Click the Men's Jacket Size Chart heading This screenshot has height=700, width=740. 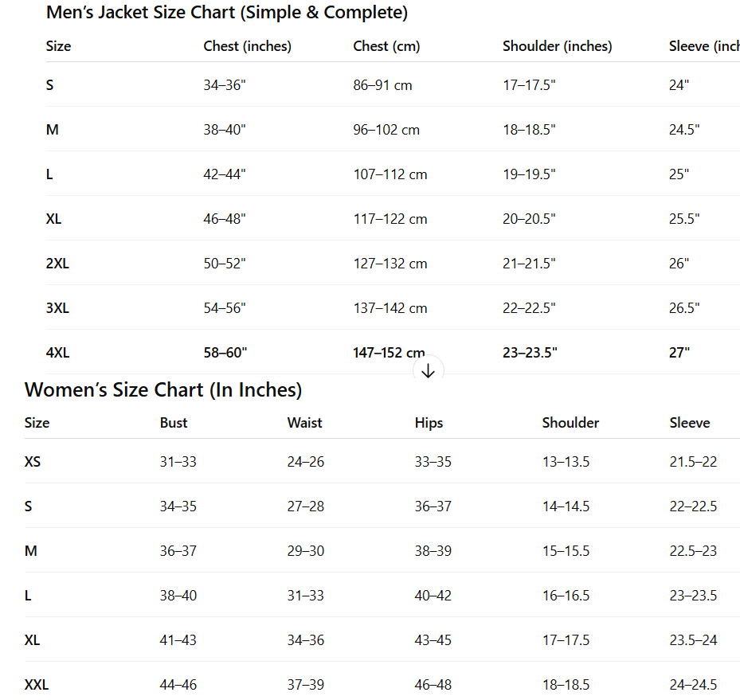click(x=227, y=13)
